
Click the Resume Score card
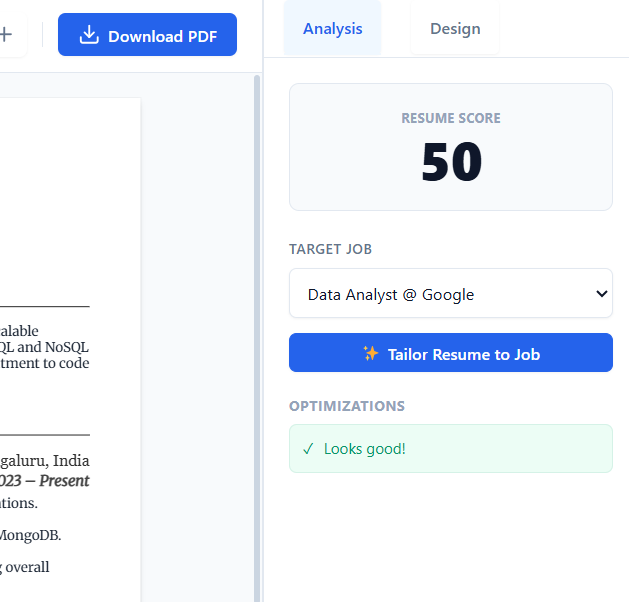450,147
